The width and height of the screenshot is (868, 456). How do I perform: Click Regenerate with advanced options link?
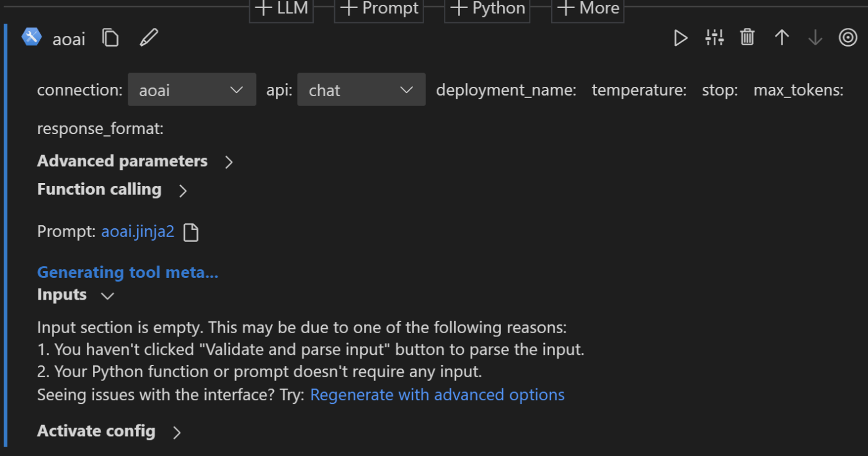(x=437, y=395)
